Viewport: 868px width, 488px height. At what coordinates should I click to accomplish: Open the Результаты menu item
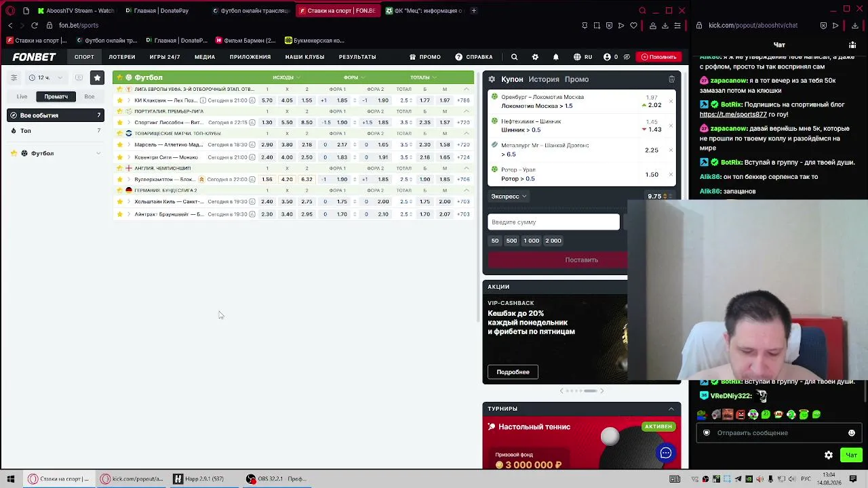click(x=357, y=57)
